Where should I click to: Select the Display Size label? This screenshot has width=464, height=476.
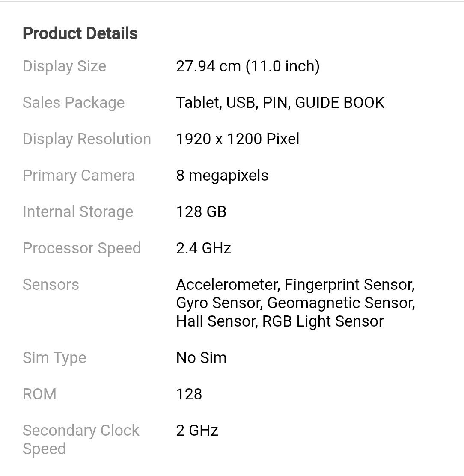coord(64,66)
